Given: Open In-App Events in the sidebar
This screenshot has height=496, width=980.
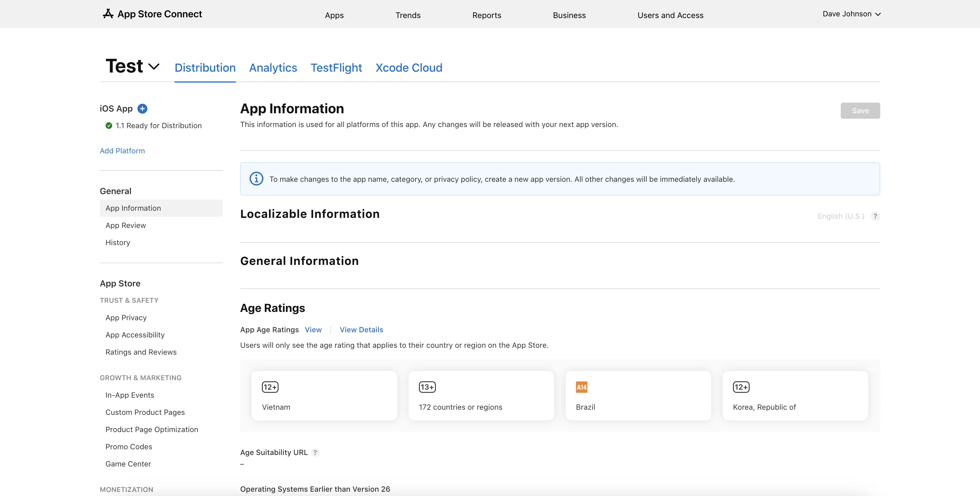Looking at the screenshot, I should point(130,395).
